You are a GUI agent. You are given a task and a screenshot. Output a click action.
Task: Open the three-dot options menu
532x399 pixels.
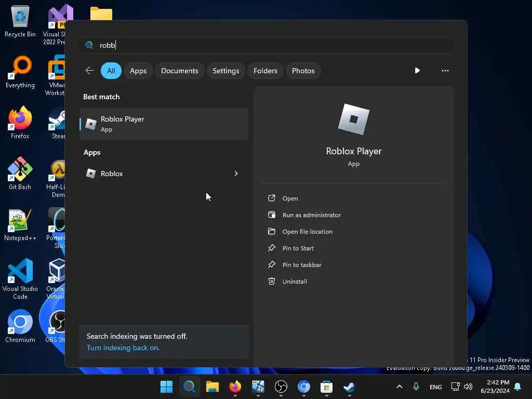tap(445, 71)
